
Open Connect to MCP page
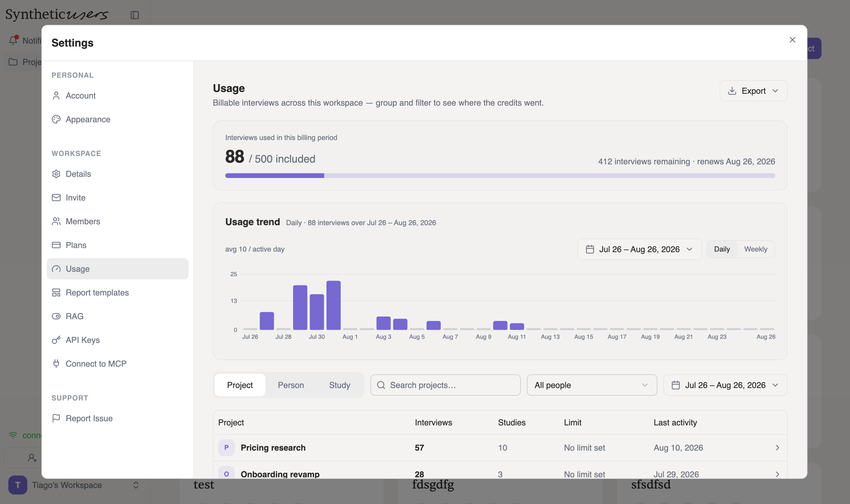click(117, 364)
